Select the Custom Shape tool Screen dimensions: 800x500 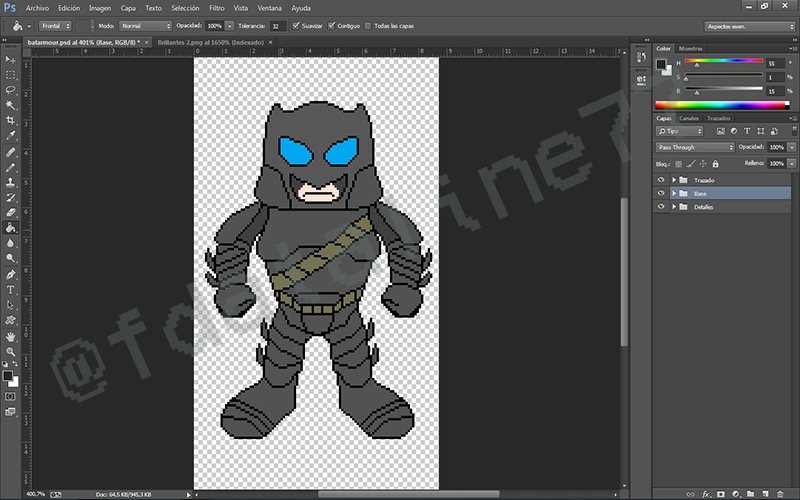click(10, 320)
